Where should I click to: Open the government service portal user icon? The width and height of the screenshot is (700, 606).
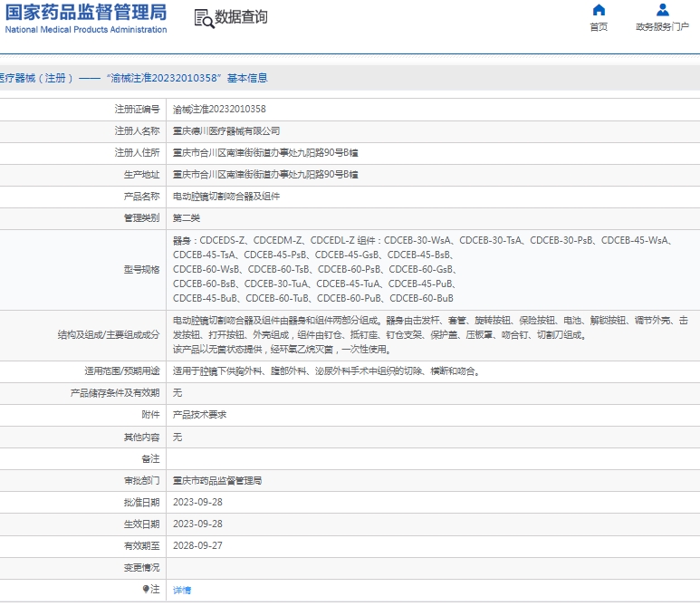[663, 10]
